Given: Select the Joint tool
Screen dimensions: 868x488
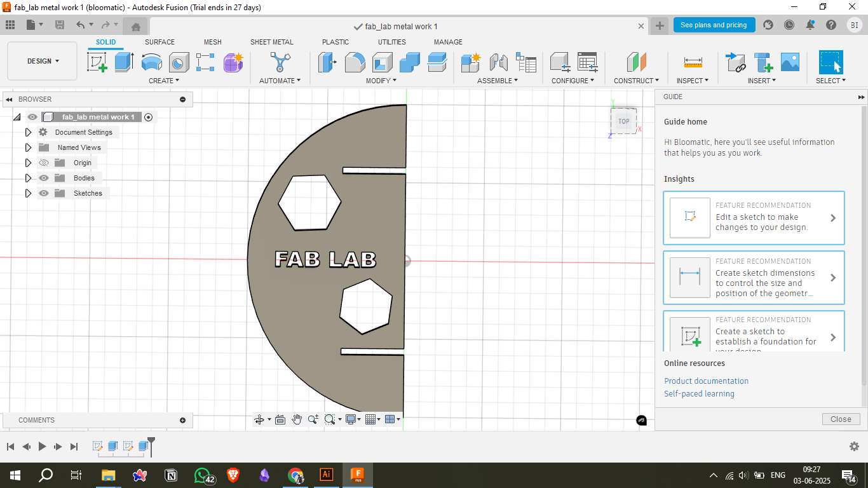Looking at the screenshot, I should pyautogui.click(x=498, y=62).
